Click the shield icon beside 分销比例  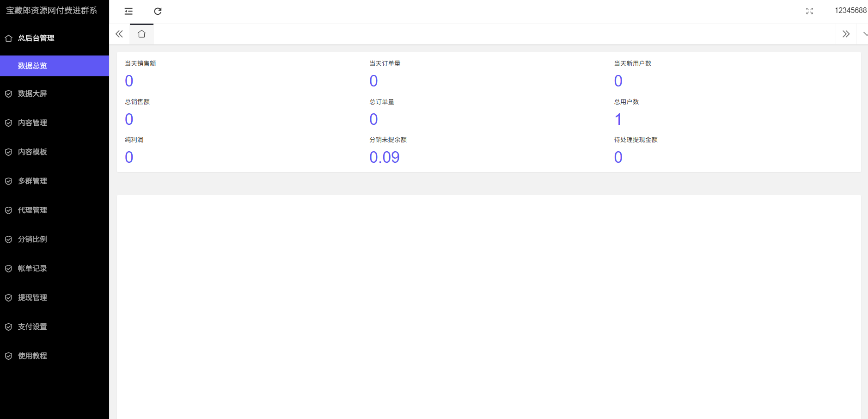tap(8, 240)
